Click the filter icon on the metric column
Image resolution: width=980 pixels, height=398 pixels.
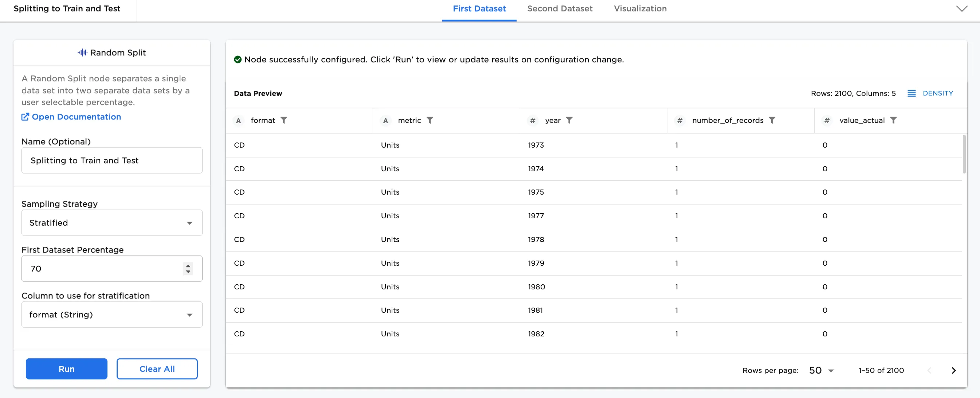(430, 120)
